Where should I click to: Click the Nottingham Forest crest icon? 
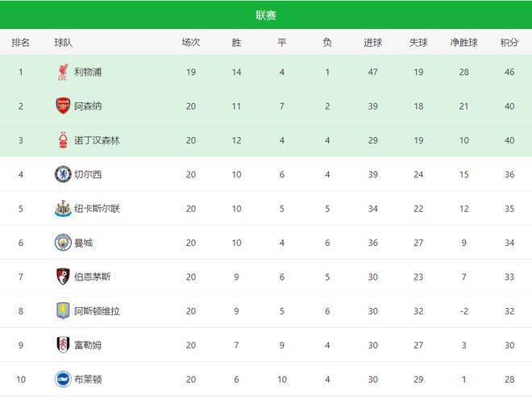point(62,140)
